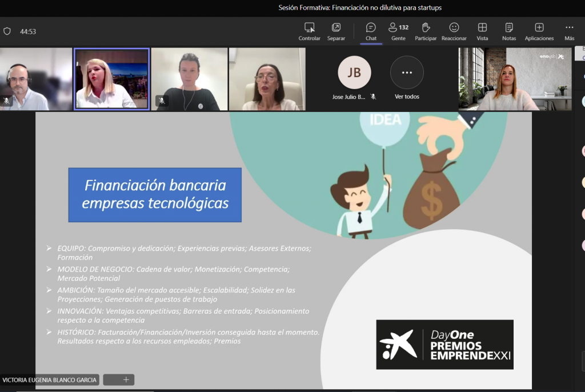Click the HISTÓRICO bullet on the slide
The width and height of the screenshot is (585, 392).
click(x=188, y=337)
